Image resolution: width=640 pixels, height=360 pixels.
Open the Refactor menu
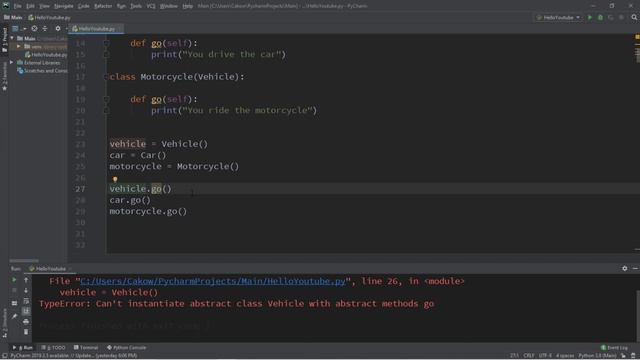pyautogui.click(x=103, y=6)
